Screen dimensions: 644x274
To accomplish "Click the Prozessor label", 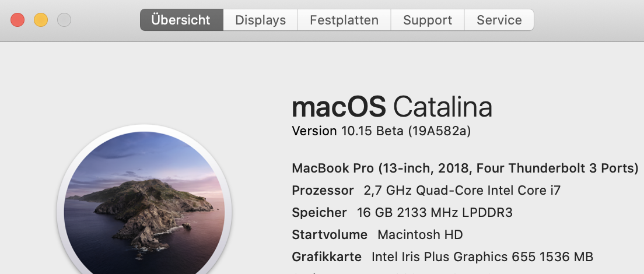I will [x=323, y=190].
